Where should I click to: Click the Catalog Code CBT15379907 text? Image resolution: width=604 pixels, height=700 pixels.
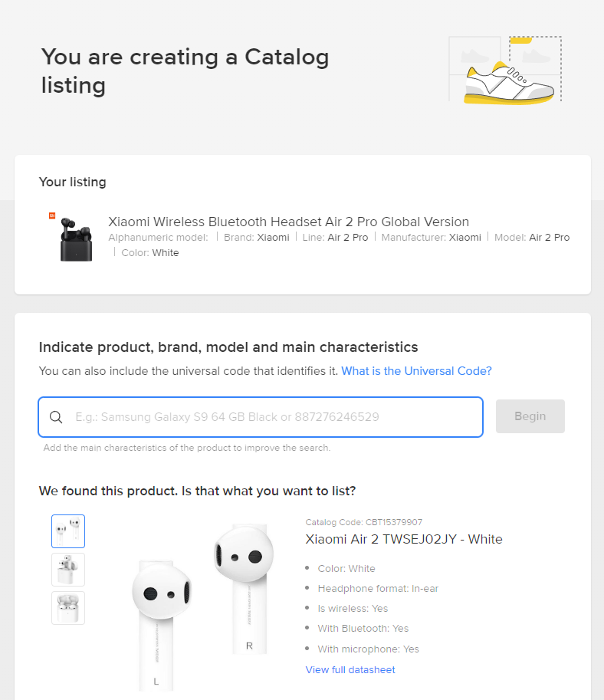coord(363,522)
